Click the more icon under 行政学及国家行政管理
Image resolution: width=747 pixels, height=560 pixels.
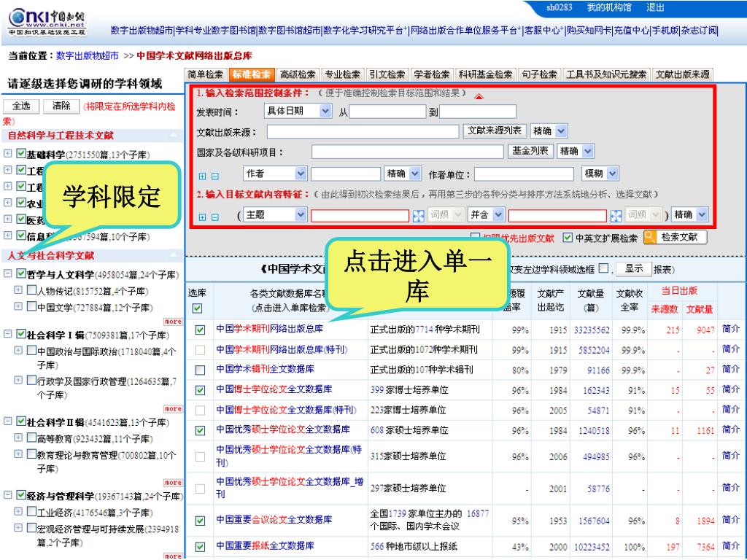pyautogui.click(x=173, y=409)
